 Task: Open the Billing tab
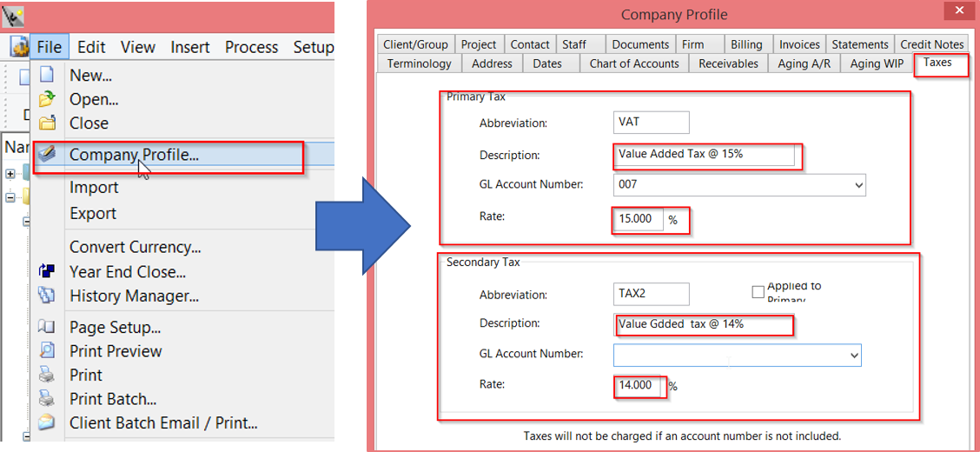tap(745, 44)
